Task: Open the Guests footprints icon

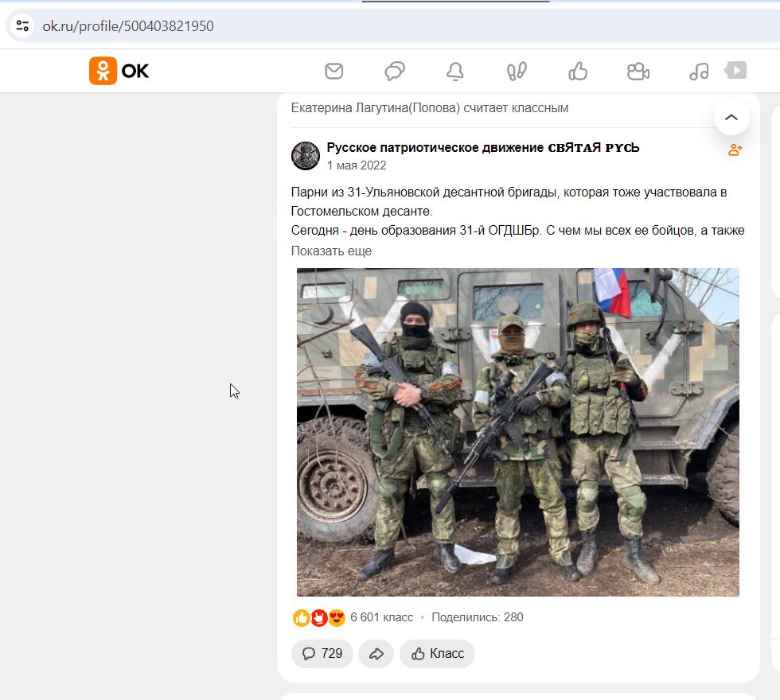Action: point(517,71)
